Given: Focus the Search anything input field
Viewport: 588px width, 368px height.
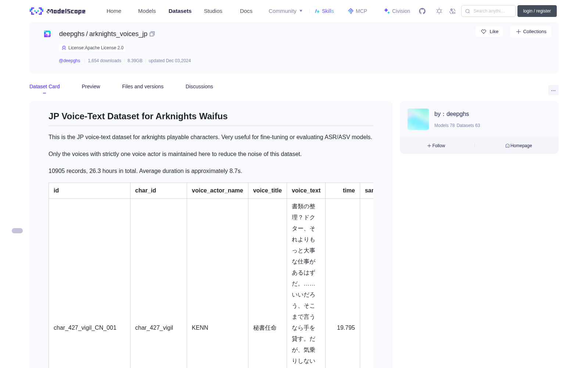Looking at the screenshot, I should (x=488, y=11).
